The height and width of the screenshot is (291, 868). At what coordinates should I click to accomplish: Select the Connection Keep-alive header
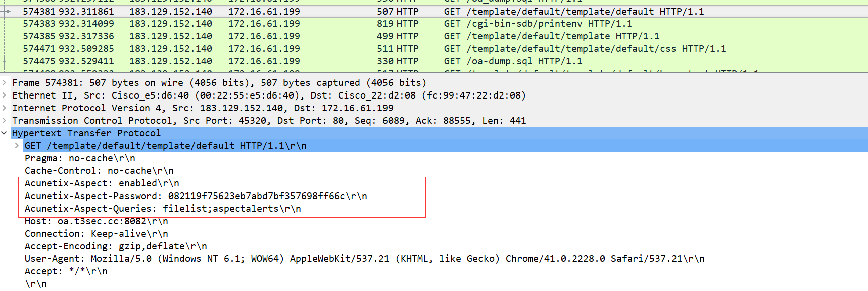(96, 234)
